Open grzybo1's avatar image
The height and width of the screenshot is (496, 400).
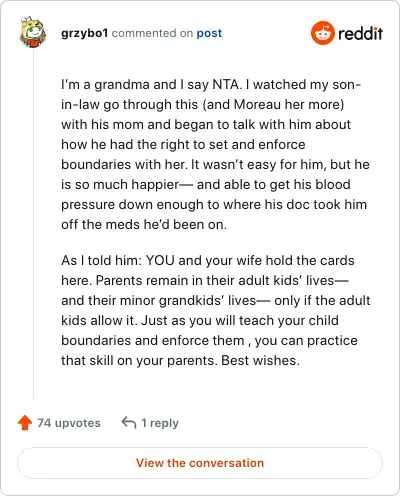click(33, 32)
